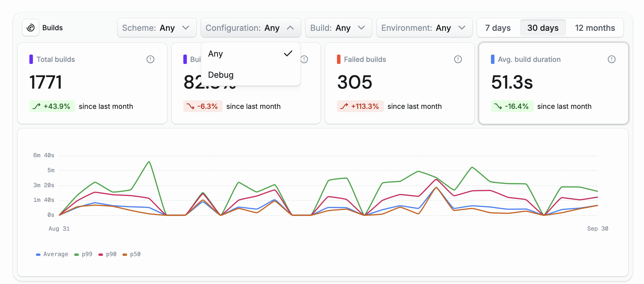Image resolution: width=644 pixels, height=284 pixels.
Task: Click the downward trend icon beside -6.3%
Action: (190, 106)
